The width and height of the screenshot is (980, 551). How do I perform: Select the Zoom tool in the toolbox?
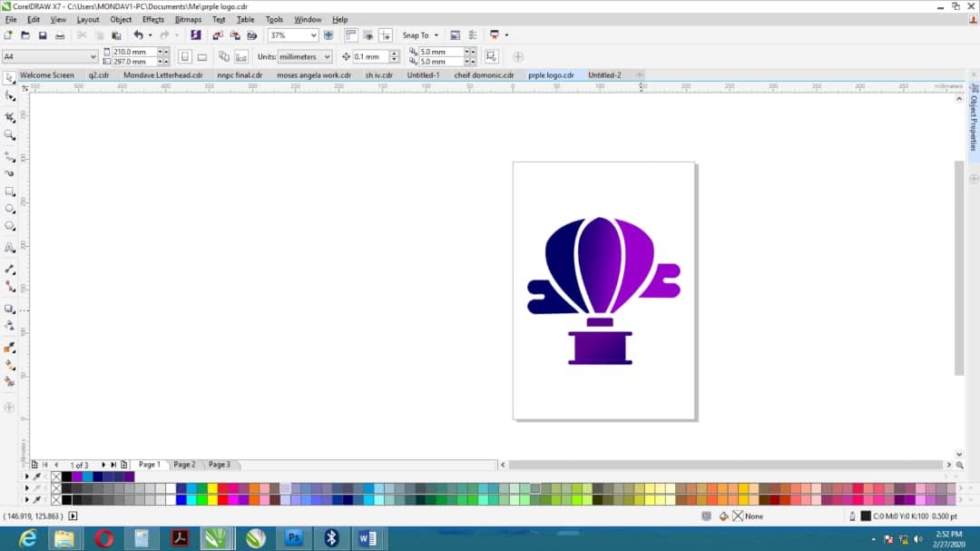9,135
